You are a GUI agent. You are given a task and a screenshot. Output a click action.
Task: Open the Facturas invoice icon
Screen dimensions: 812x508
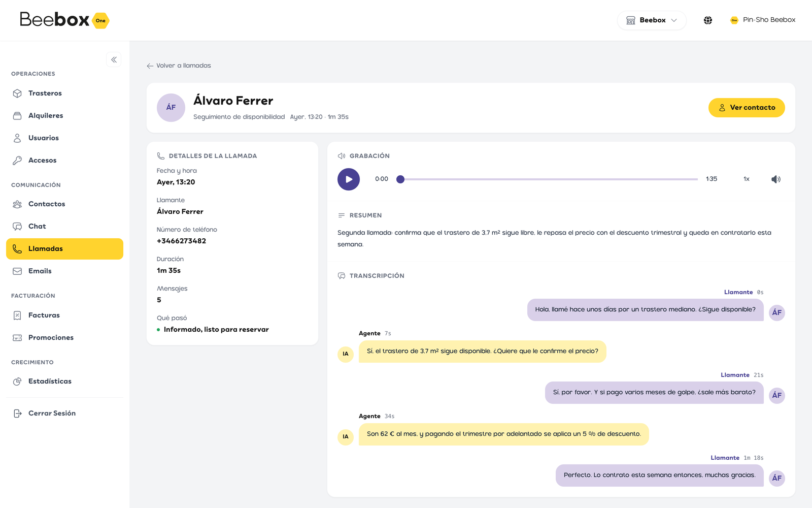point(17,315)
